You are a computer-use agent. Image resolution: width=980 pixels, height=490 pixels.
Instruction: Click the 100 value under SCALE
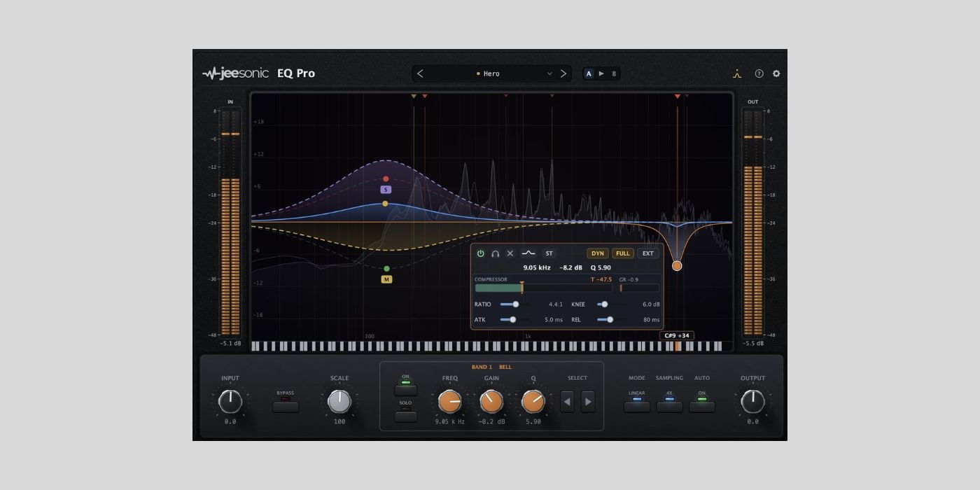(x=339, y=422)
